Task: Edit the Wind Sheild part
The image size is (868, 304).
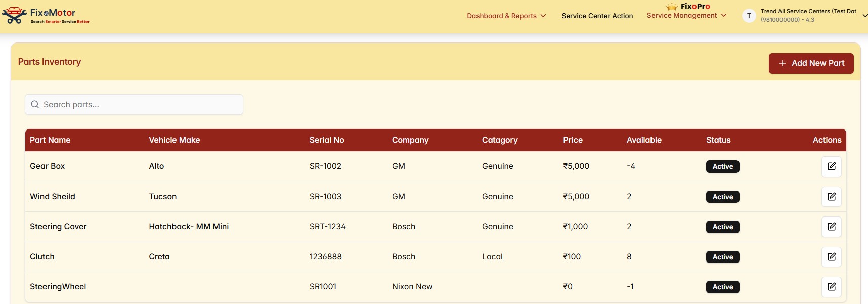Action: tap(831, 197)
